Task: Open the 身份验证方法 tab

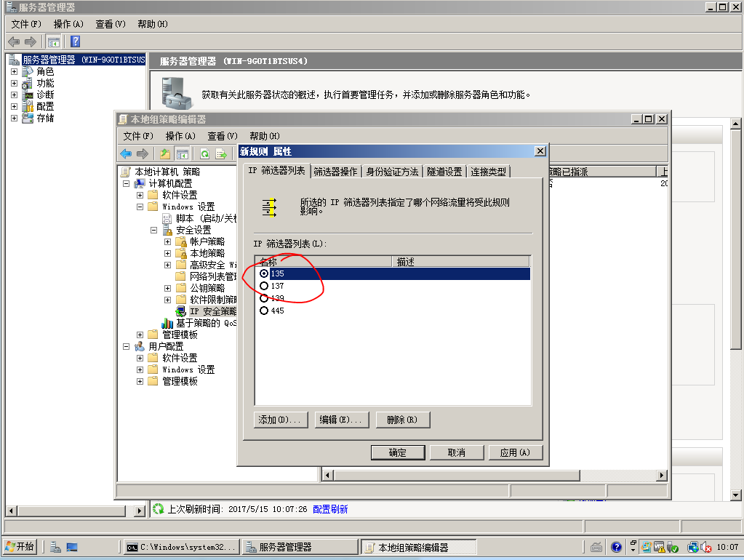Action: coord(392,172)
